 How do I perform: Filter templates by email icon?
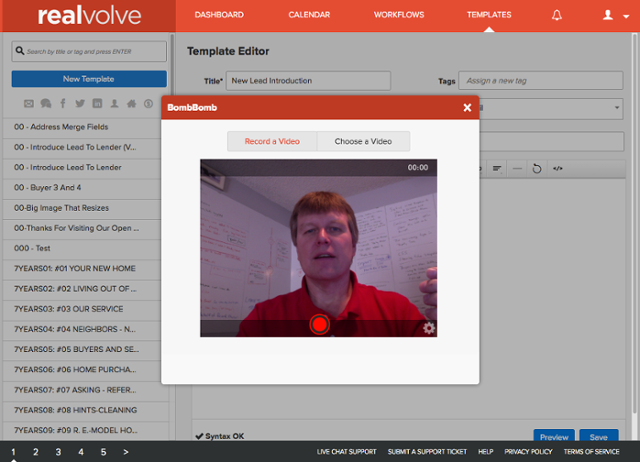pos(29,104)
